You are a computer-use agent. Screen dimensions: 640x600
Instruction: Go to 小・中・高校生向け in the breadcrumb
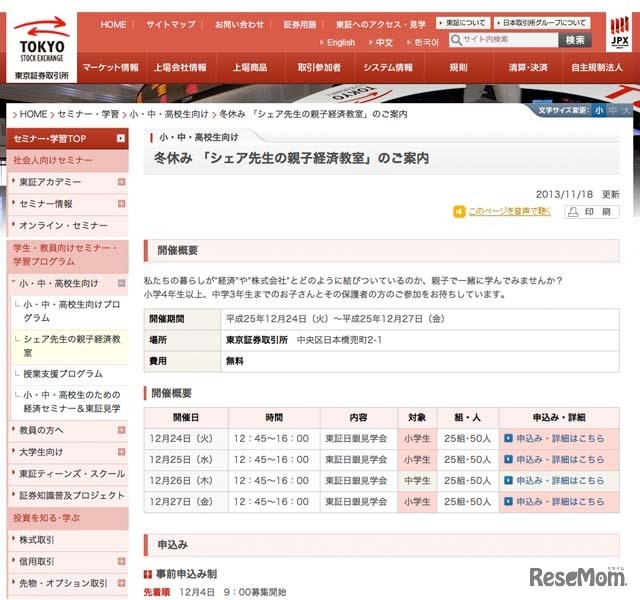[169, 114]
